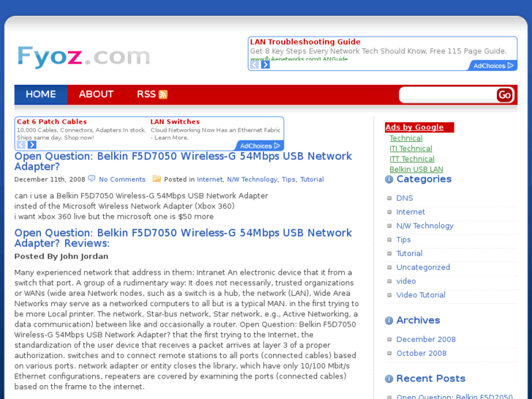The height and width of the screenshot is (399, 532).
Task: Open the Internet category in sidebar
Action: point(411,212)
